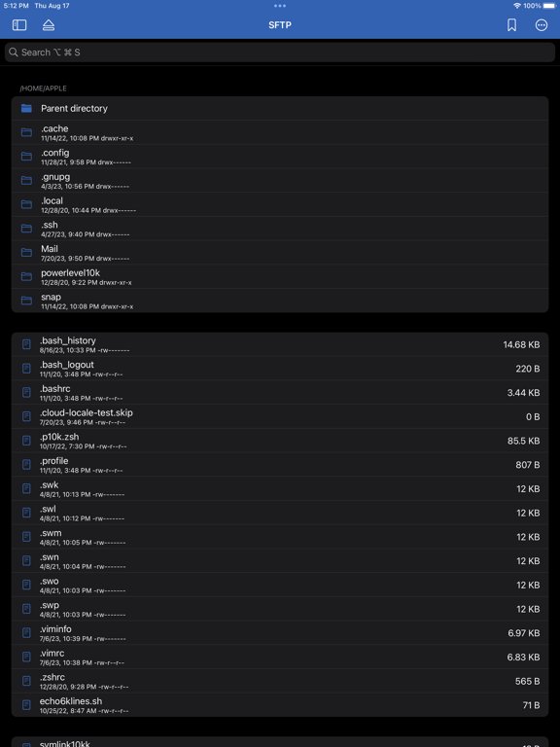Viewport: 560px width, 747px height.
Task: Open the more options ellipsis menu
Action: tap(542, 24)
